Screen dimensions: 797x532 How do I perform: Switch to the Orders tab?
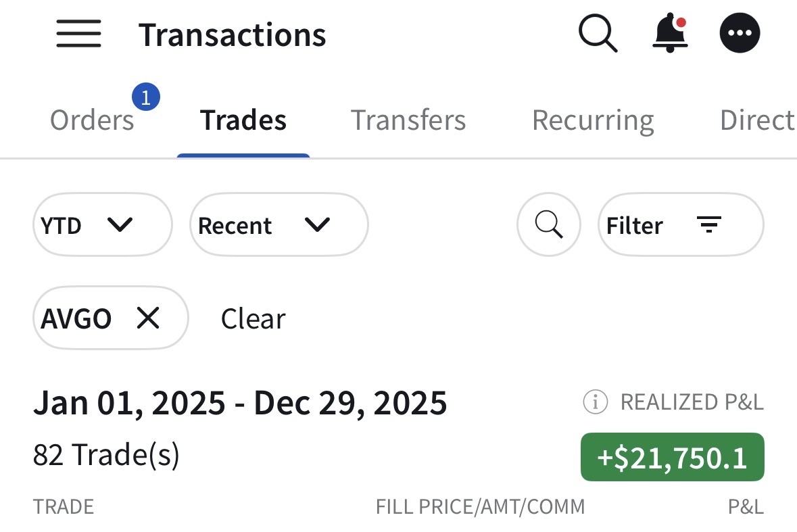93,120
